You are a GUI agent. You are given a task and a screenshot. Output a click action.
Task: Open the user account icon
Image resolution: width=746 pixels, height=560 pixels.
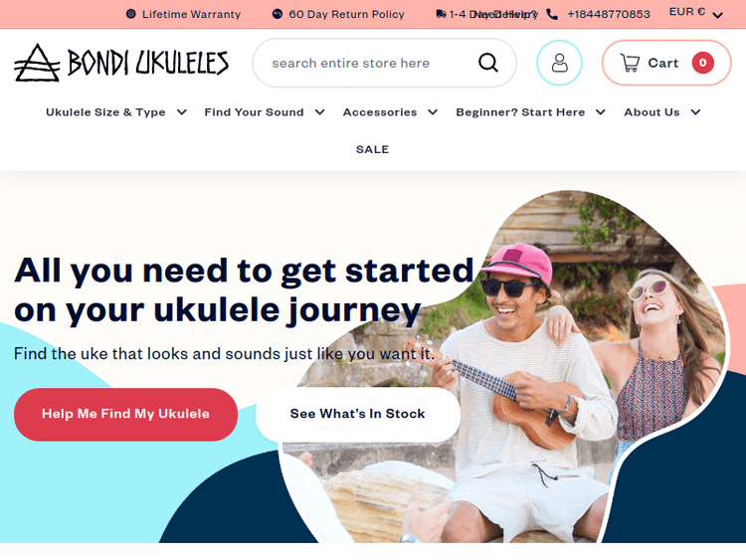(559, 63)
